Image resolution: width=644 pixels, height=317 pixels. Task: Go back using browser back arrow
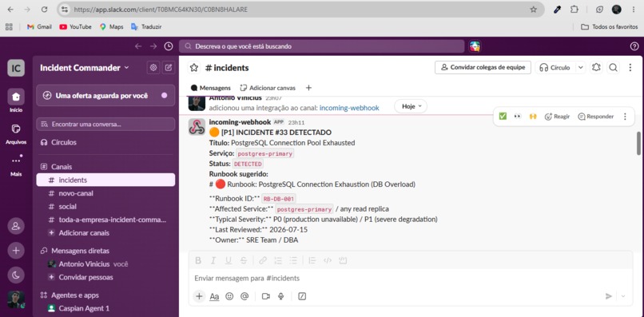(10, 10)
